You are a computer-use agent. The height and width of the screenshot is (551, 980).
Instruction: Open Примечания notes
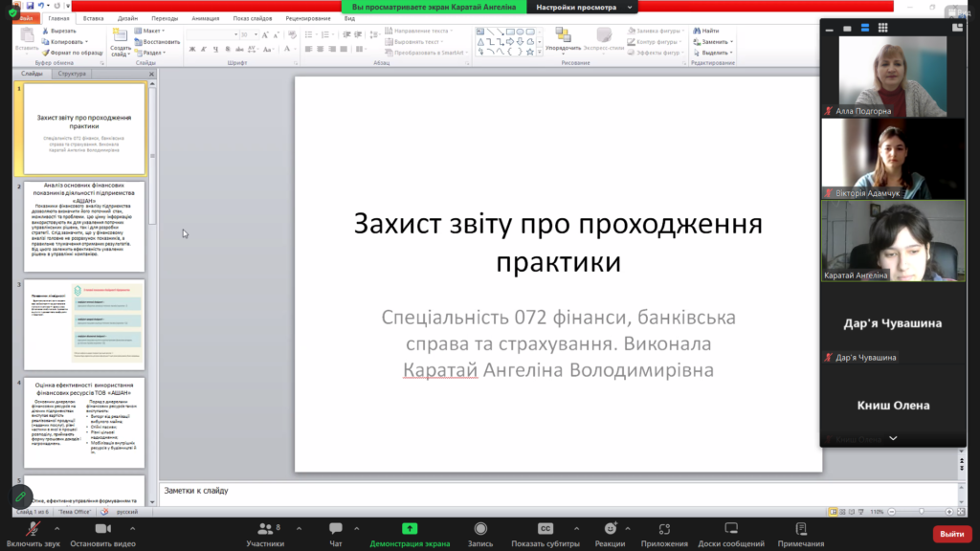[x=801, y=535]
